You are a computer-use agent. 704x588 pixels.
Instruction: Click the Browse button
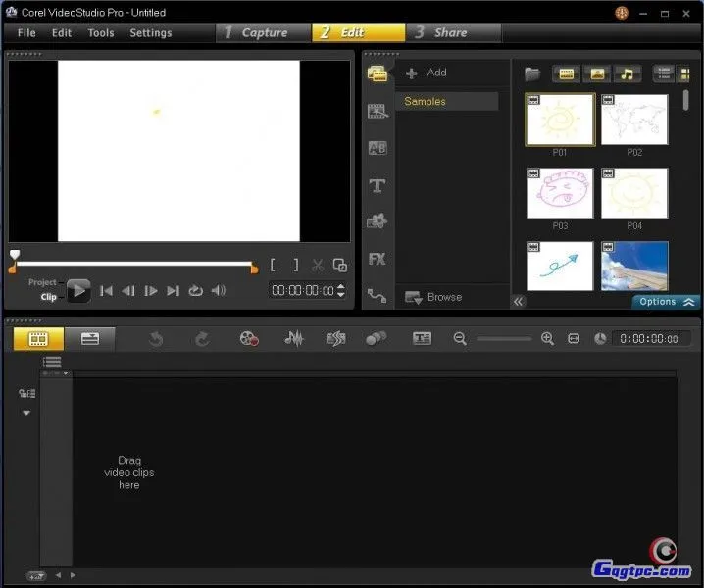(x=433, y=297)
